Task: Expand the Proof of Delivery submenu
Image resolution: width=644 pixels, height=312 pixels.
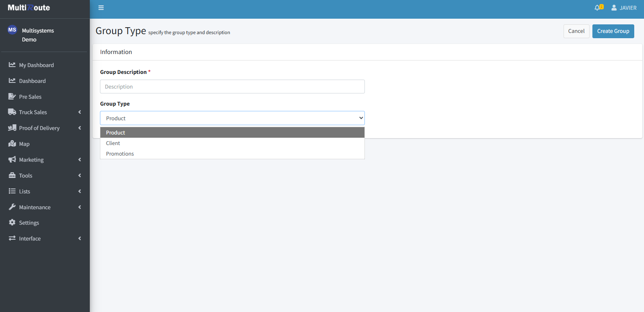Action: pyautogui.click(x=80, y=128)
